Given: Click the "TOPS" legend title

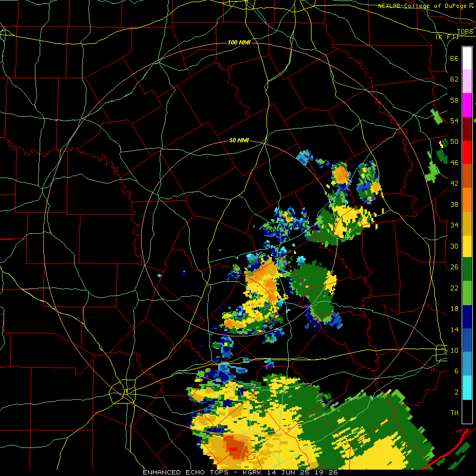Looking at the screenshot, I should 465,32.
